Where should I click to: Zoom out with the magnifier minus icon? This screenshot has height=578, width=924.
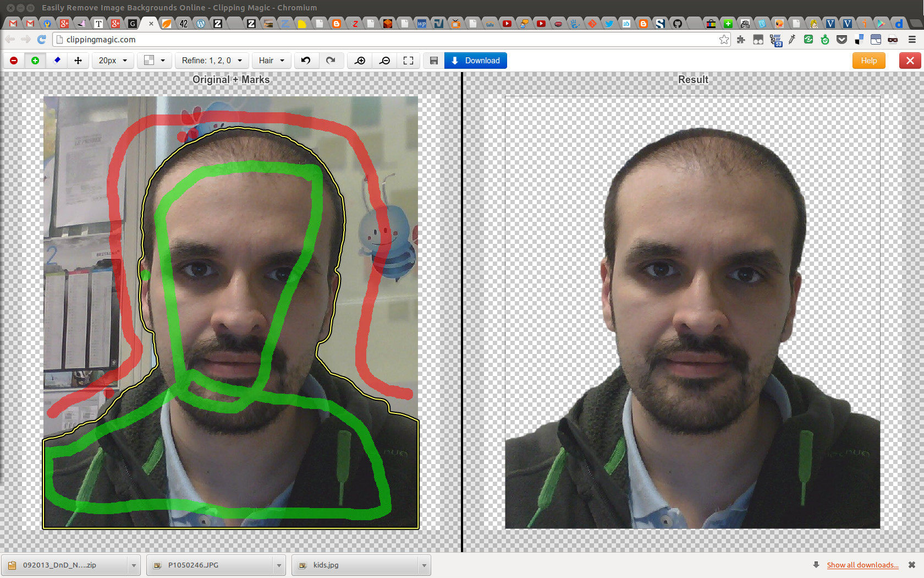pyautogui.click(x=385, y=61)
